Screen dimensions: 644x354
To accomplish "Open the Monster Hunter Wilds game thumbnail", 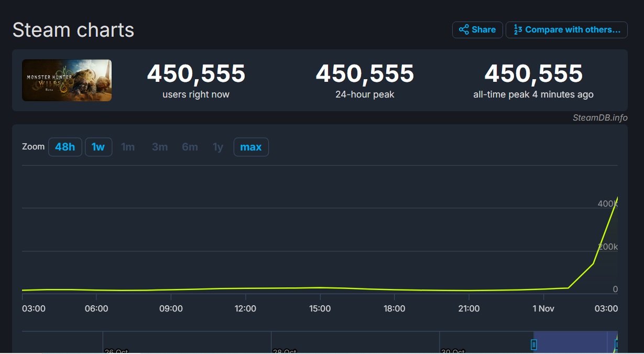I will 67,80.
